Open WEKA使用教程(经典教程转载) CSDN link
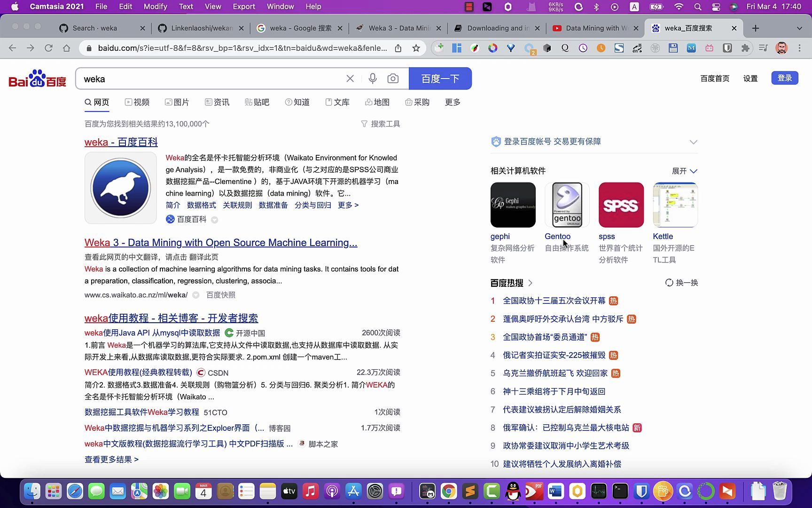Screen dimensions: 812x508 click(138, 373)
